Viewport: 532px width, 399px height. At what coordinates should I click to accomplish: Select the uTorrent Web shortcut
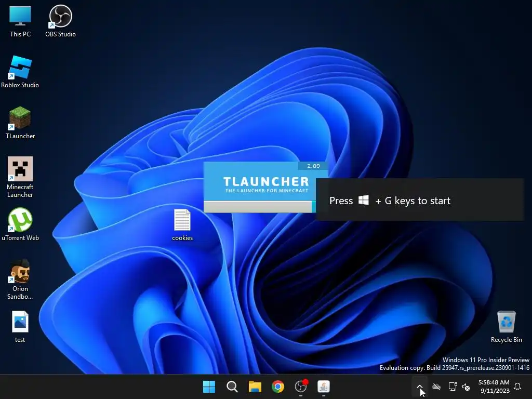click(x=20, y=224)
